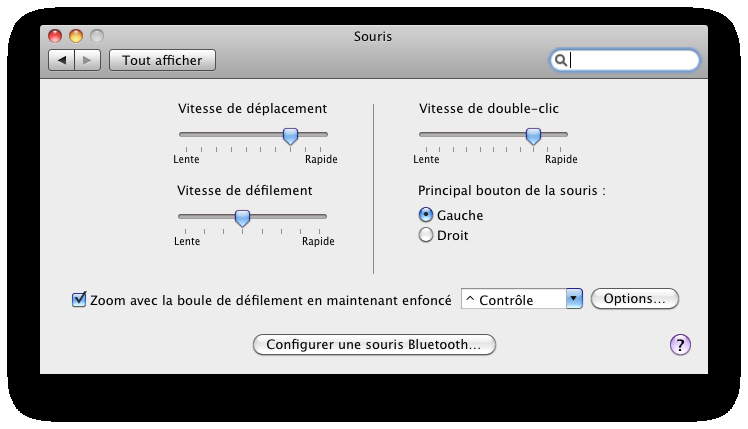The width and height of the screenshot is (748, 429).
Task: Select the Droit radio button
Action: 426,235
